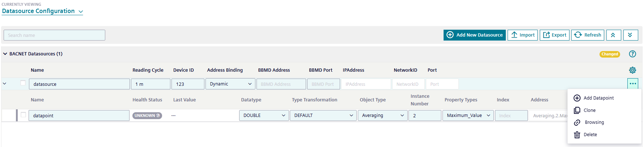This screenshot has width=644, height=147.
Task: Open Address Binding Dynamic dropdown
Action: tap(230, 84)
